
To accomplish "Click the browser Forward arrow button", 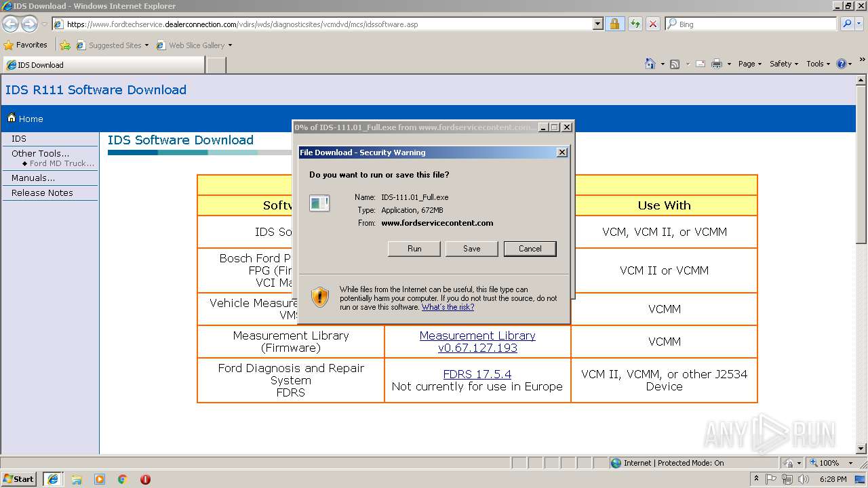I will tap(29, 24).
